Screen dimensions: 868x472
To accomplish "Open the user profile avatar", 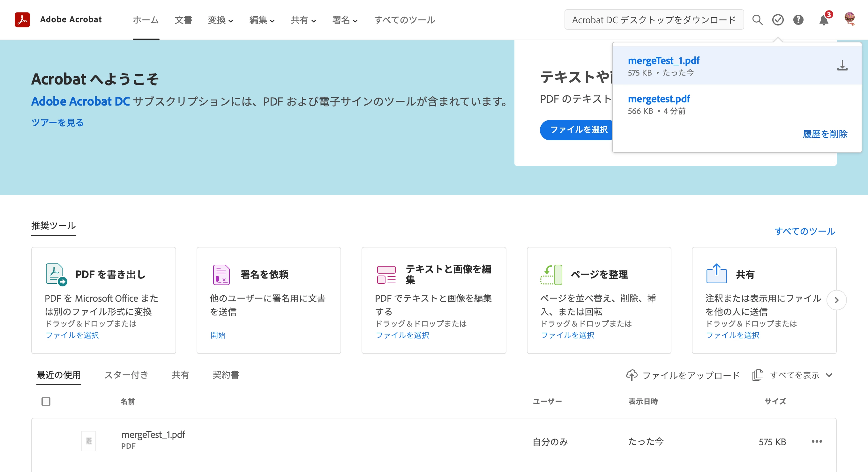I will coord(849,19).
